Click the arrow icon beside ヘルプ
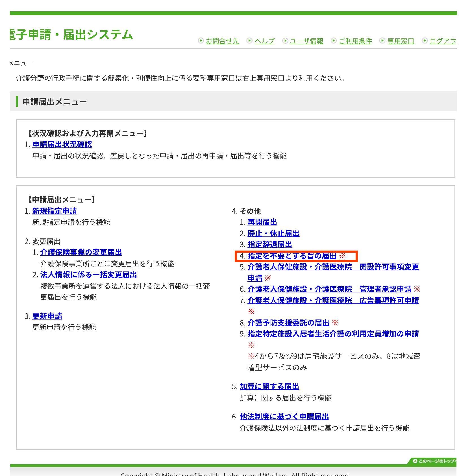The image size is (459, 476). click(x=250, y=41)
